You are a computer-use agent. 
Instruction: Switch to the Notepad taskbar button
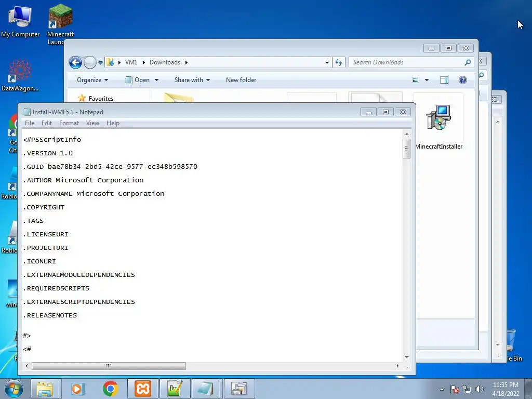(206, 389)
